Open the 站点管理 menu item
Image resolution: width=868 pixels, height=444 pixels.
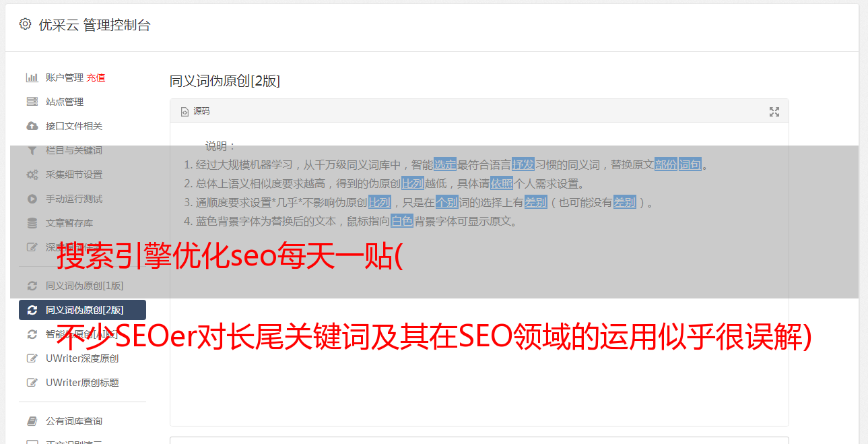[x=65, y=102]
